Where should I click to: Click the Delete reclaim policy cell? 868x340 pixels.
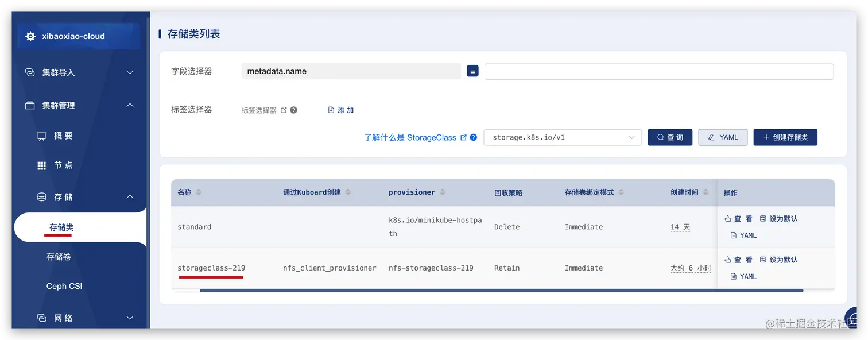click(x=507, y=227)
